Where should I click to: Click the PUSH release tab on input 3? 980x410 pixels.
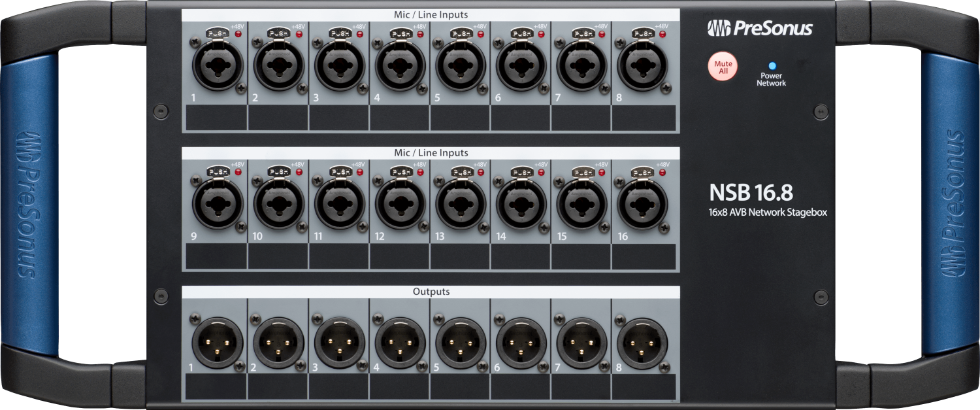340,34
